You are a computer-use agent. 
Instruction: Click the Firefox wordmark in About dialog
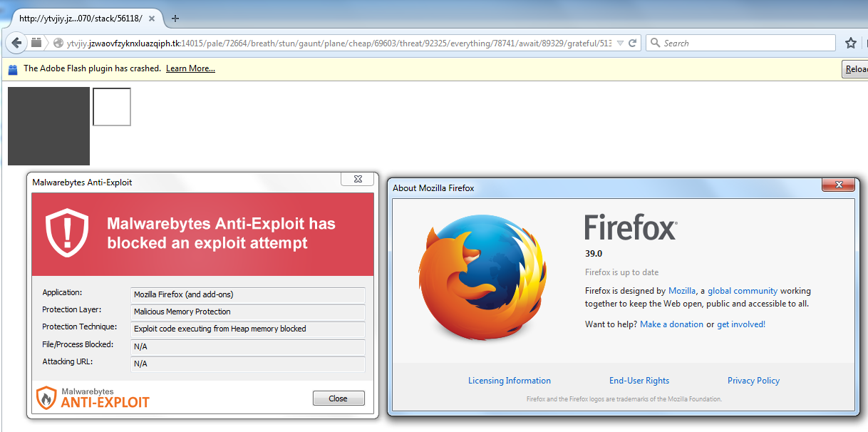[x=631, y=227]
